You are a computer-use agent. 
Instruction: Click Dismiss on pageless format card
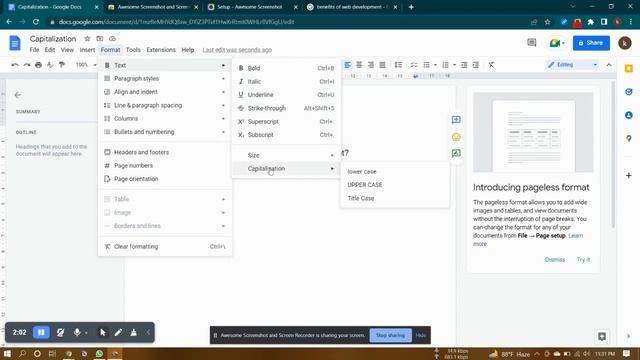coord(555,260)
